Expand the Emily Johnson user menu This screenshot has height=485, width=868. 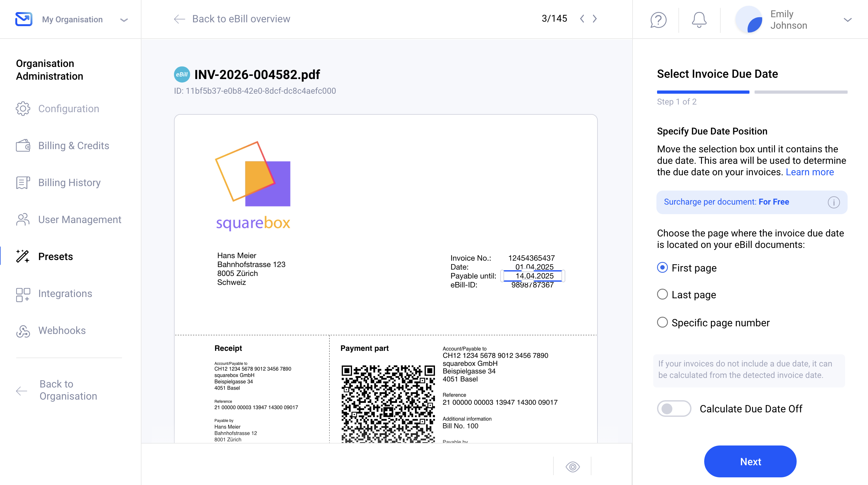pyautogui.click(x=847, y=20)
